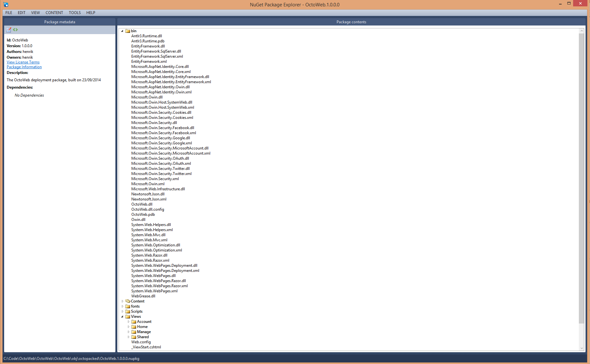Open the Package Information link
Screen dimensions: 590x364
pyautogui.click(x=24, y=67)
